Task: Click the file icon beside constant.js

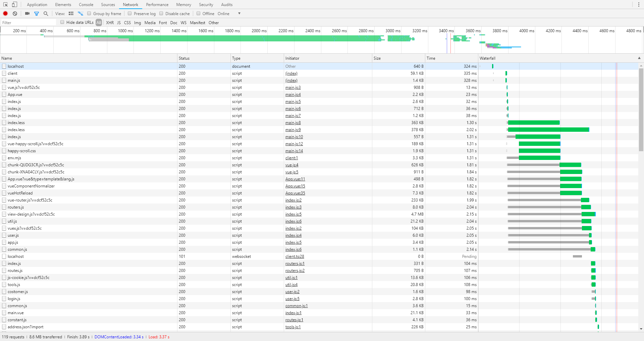Action: tap(4, 320)
